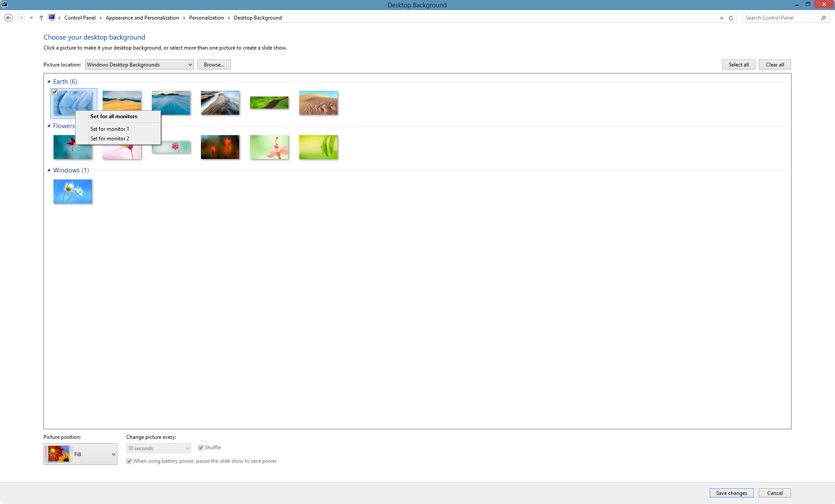Image resolution: width=835 pixels, height=504 pixels.
Task: Select the pink lily flower wallpaper
Action: 269,147
